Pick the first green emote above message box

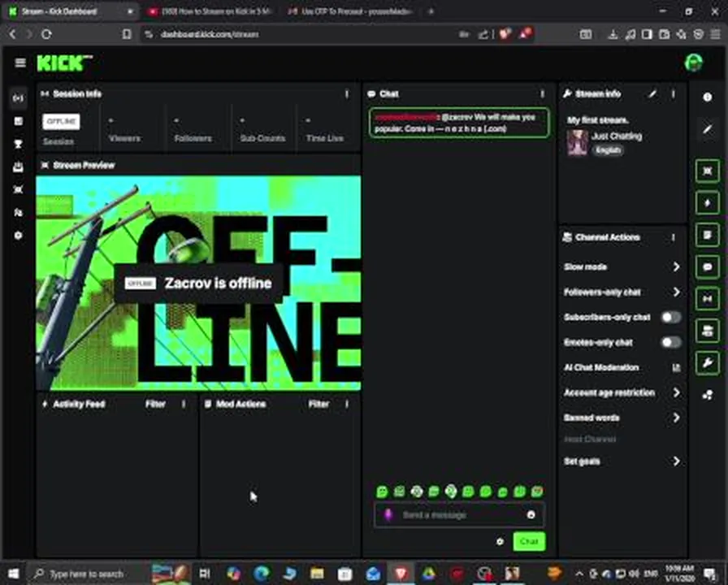(382, 492)
